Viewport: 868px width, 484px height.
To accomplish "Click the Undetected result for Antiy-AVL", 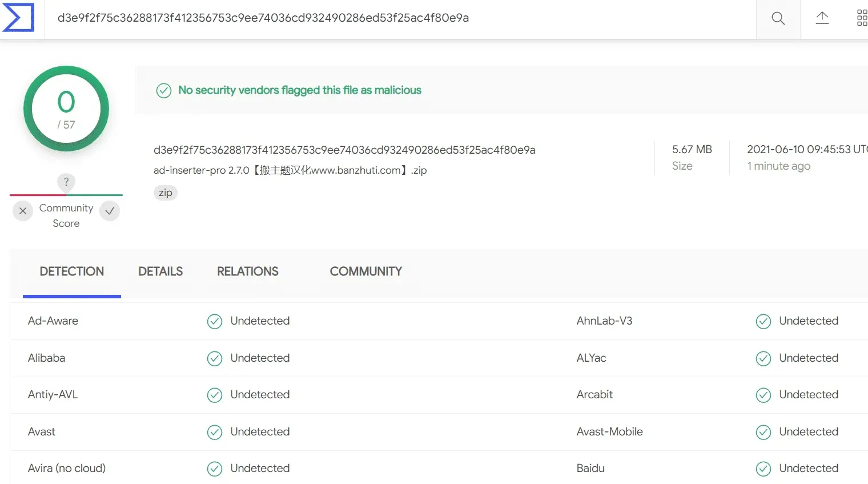I will point(260,394).
